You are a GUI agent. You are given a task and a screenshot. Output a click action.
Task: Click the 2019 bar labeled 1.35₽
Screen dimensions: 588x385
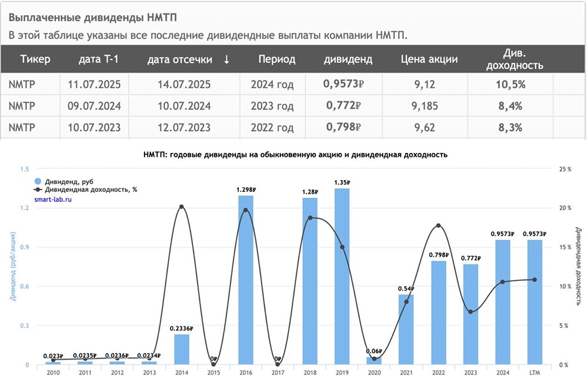[342, 277]
